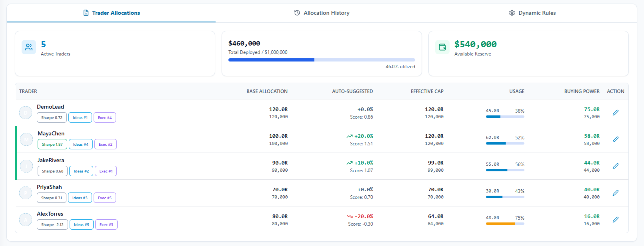Viewport: 644px width, 246px height.
Task: Click MayaChen's avatar circle
Action: [26, 139]
